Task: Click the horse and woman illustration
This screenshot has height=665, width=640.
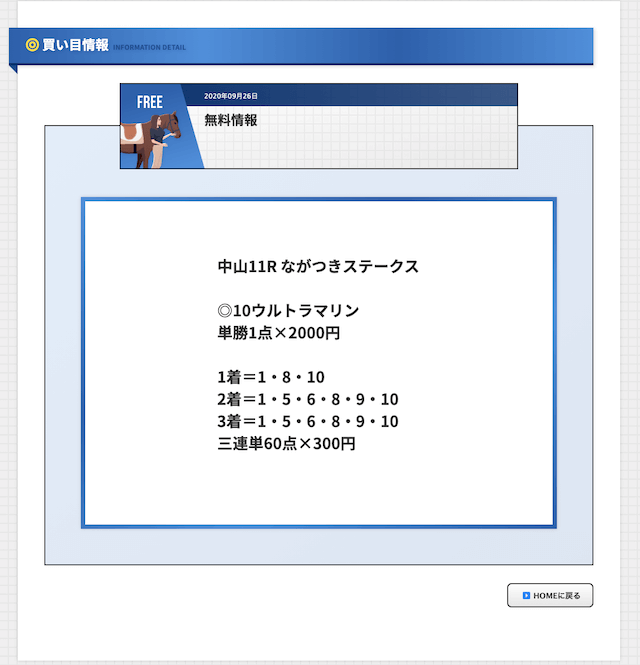Action: point(150,140)
